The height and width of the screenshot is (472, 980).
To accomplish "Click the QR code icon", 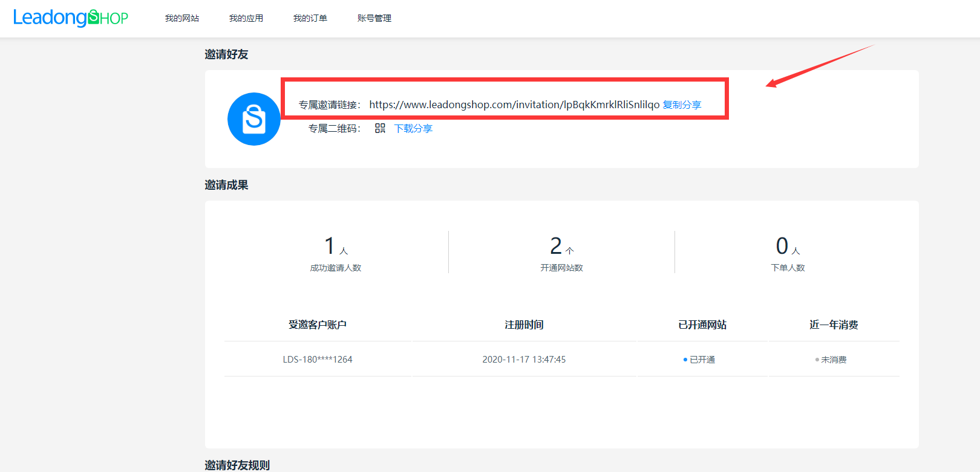I will coord(380,128).
